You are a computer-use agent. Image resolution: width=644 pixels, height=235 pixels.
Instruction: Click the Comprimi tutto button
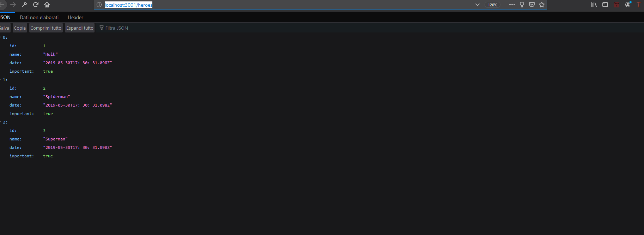[46, 28]
